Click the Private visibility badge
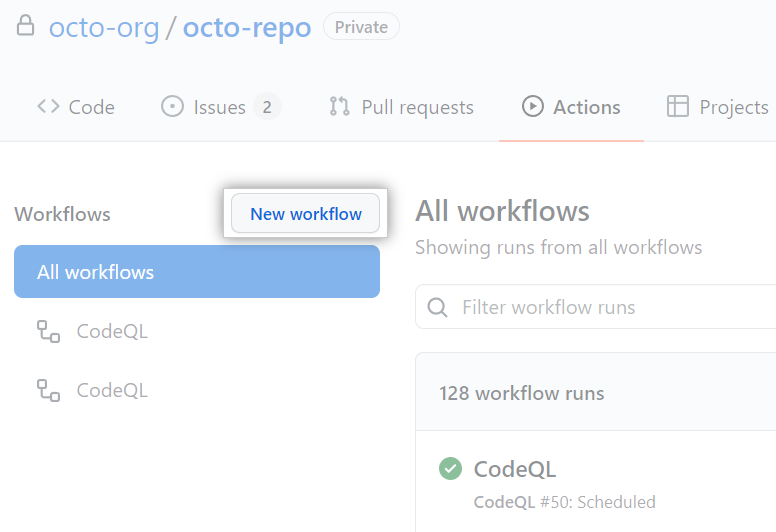This screenshot has width=776, height=532. [x=361, y=27]
